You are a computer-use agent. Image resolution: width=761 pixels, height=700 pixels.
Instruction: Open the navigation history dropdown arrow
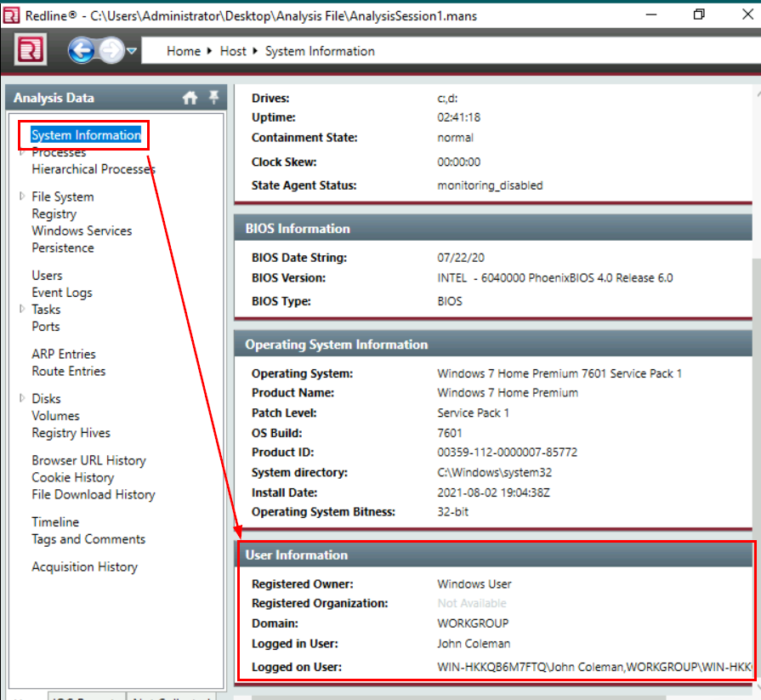click(x=132, y=50)
